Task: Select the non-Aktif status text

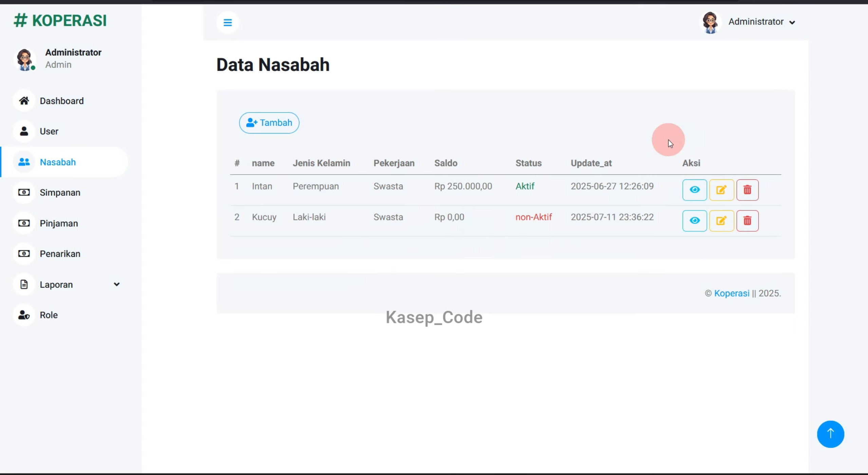Action: point(534,217)
